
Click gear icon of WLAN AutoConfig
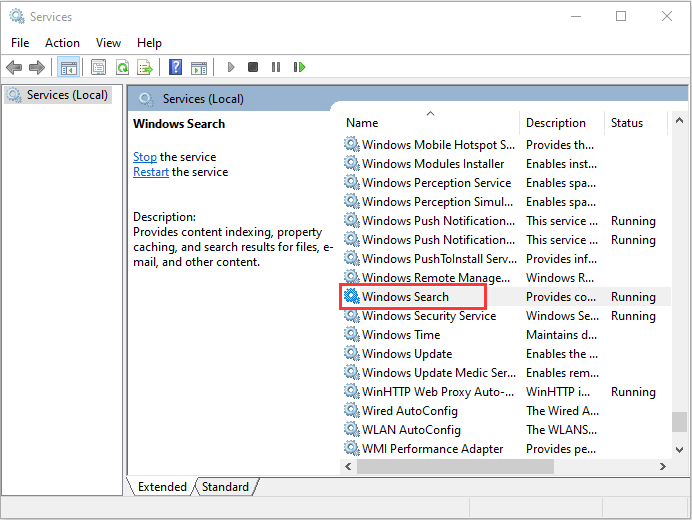[x=352, y=429]
